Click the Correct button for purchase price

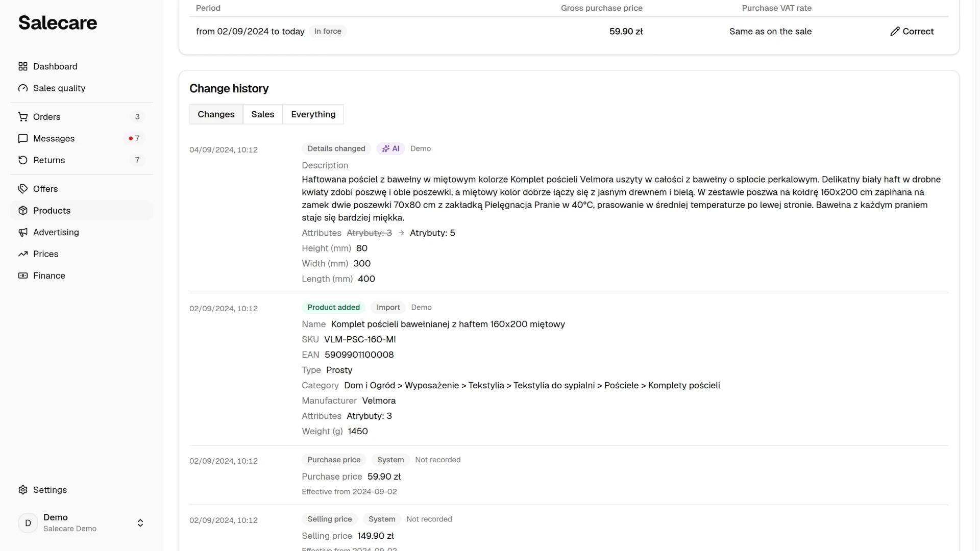point(912,32)
